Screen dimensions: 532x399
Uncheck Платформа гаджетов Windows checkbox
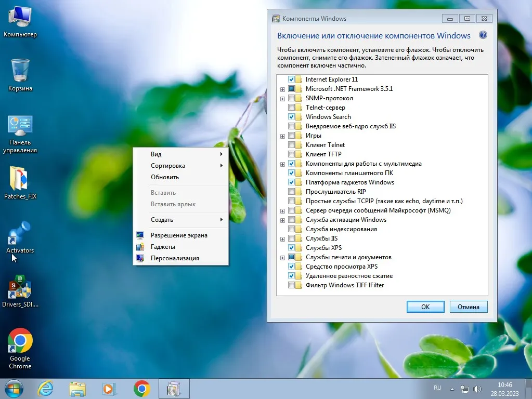(x=291, y=182)
